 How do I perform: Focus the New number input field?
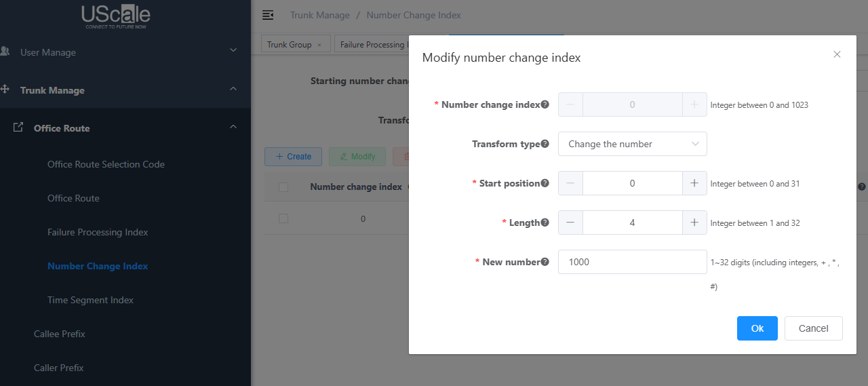point(632,262)
